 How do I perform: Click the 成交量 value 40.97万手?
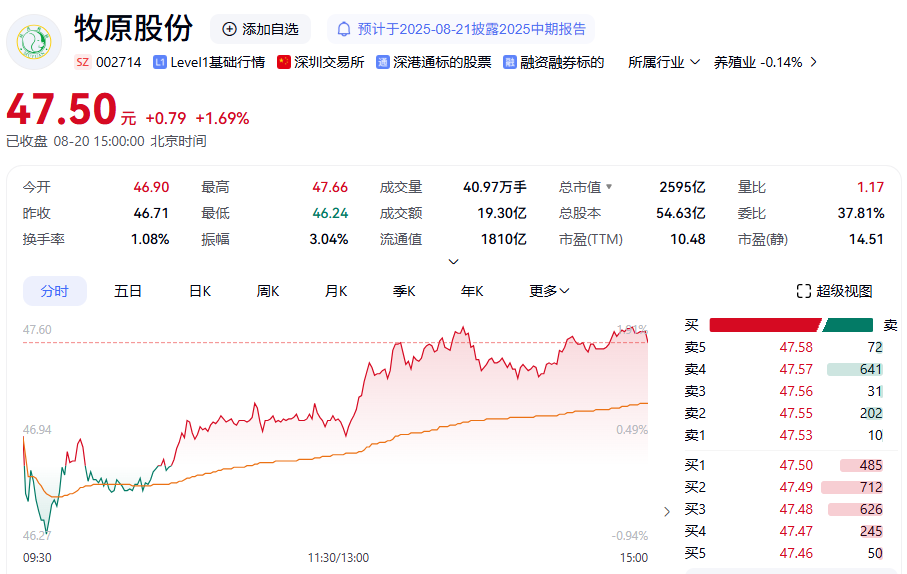click(x=495, y=187)
